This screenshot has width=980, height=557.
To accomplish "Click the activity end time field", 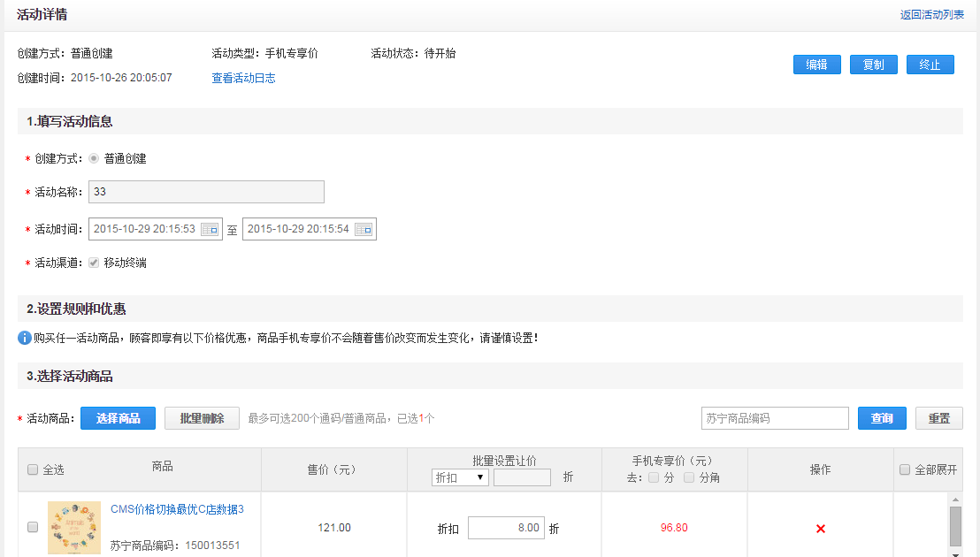I will tap(310, 229).
